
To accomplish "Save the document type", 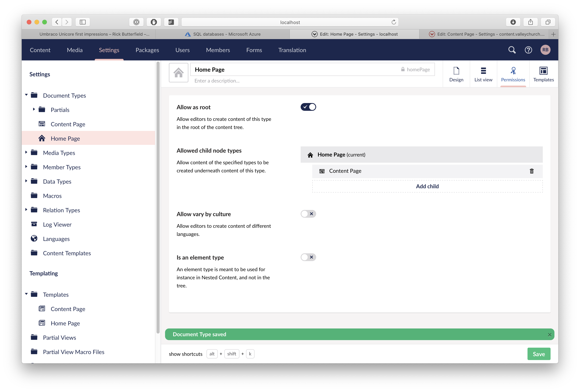I will point(539,354).
